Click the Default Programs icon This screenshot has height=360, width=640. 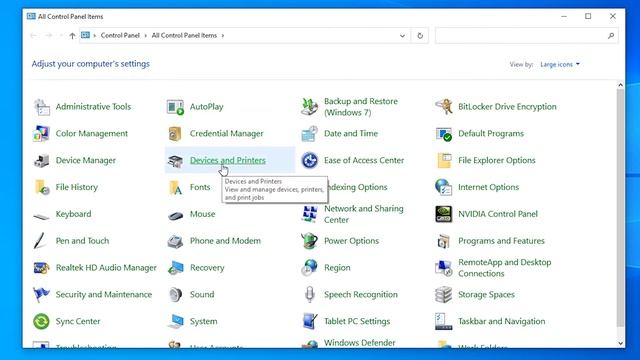(x=444, y=134)
